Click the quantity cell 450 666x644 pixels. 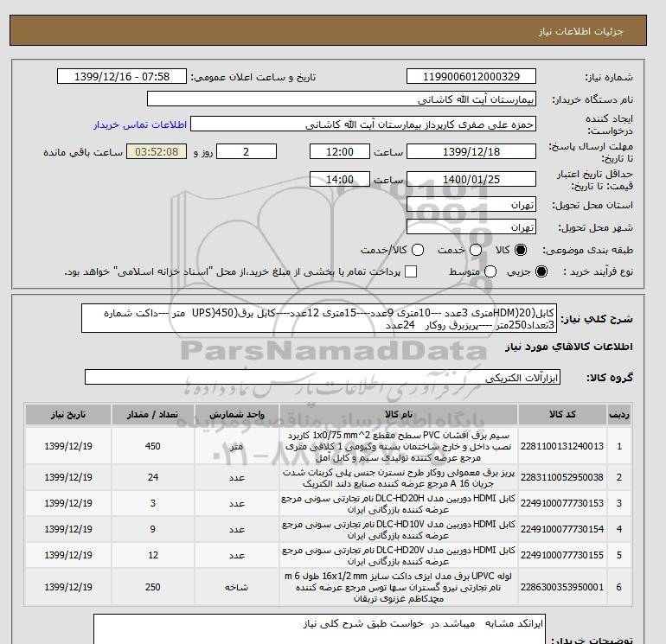pos(153,446)
